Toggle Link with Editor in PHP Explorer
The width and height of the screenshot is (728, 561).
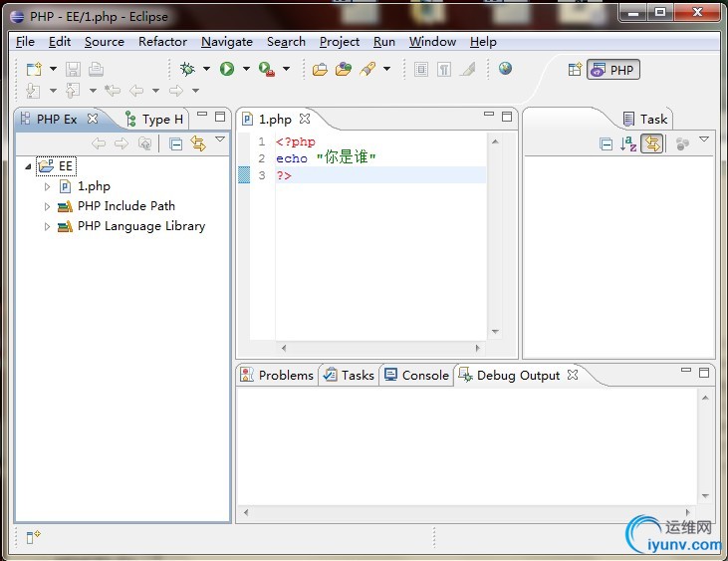click(198, 143)
